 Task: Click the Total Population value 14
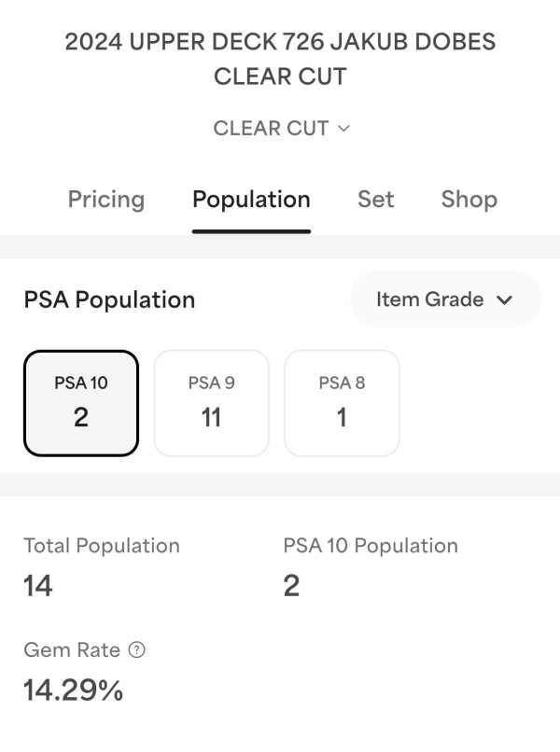38,586
